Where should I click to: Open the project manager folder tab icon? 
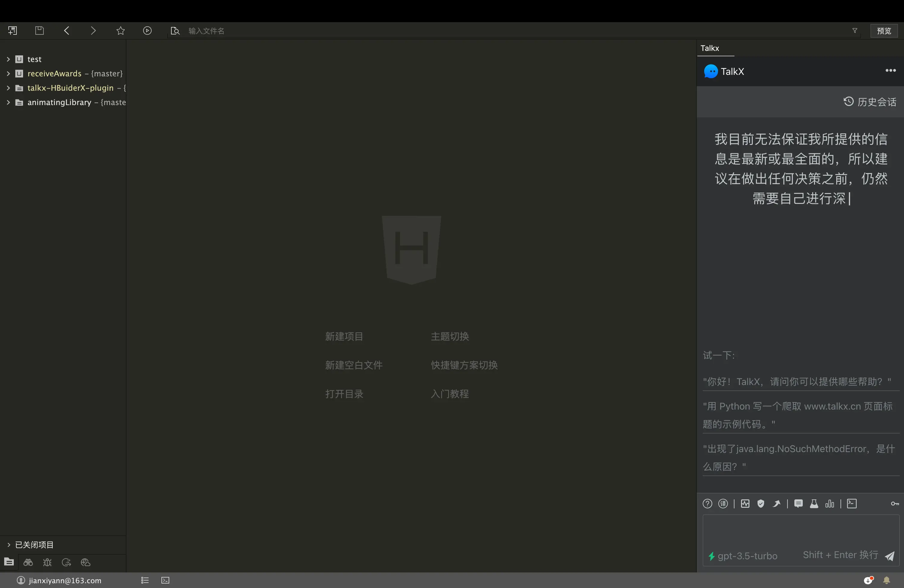9,562
